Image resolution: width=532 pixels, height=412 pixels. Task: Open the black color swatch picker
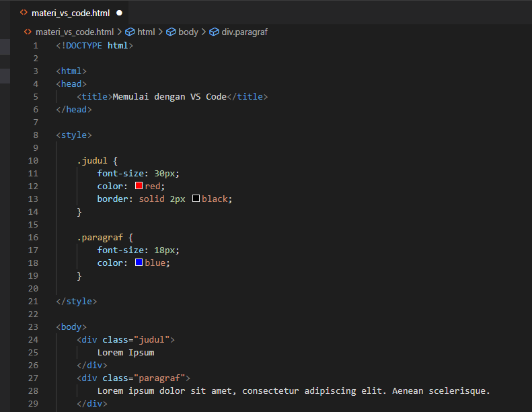[x=196, y=199]
